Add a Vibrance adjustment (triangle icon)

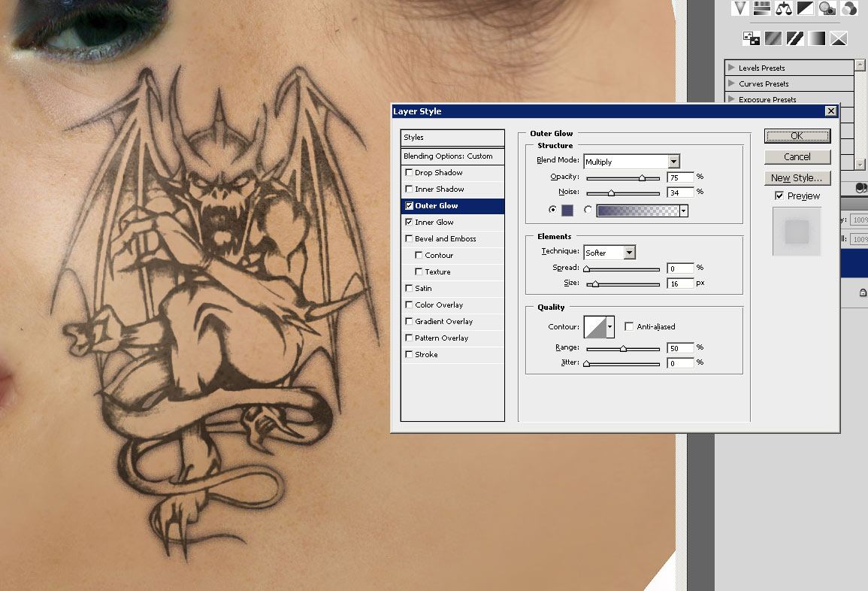[x=741, y=8]
